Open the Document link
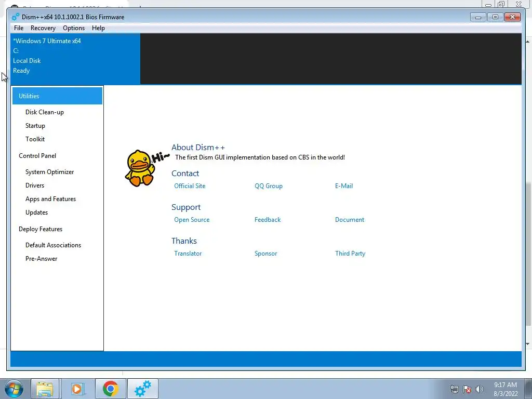Image resolution: width=532 pixels, height=399 pixels. pyautogui.click(x=350, y=220)
